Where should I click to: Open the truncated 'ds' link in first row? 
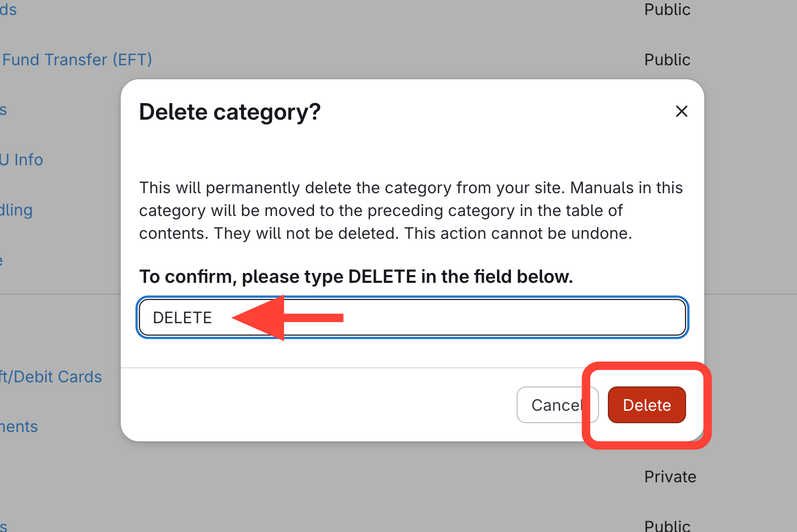[x=8, y=9]
